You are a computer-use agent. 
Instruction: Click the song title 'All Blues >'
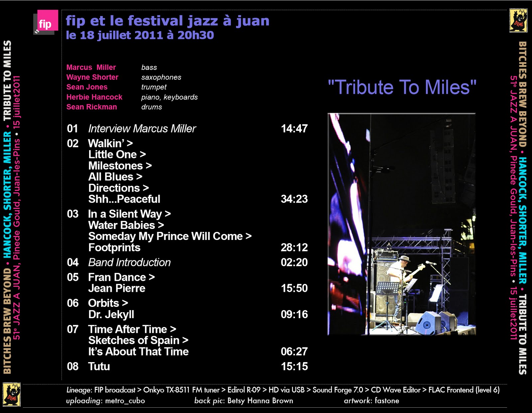(115, 177)
